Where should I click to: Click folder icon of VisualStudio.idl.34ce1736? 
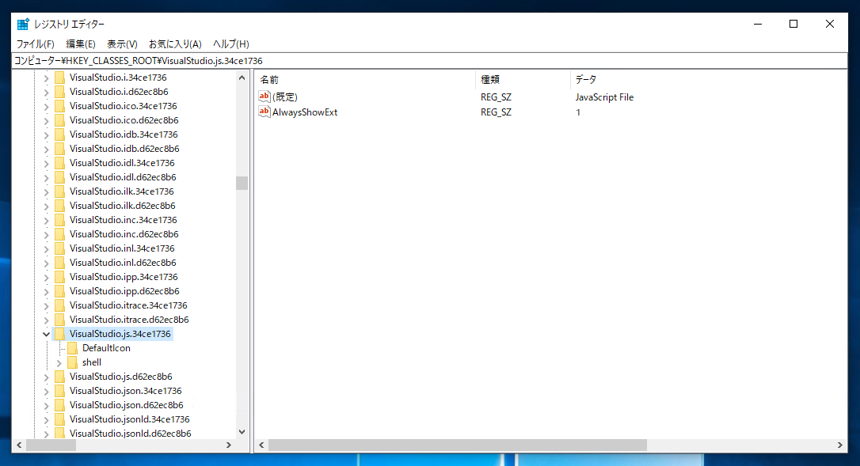[60, 163]
